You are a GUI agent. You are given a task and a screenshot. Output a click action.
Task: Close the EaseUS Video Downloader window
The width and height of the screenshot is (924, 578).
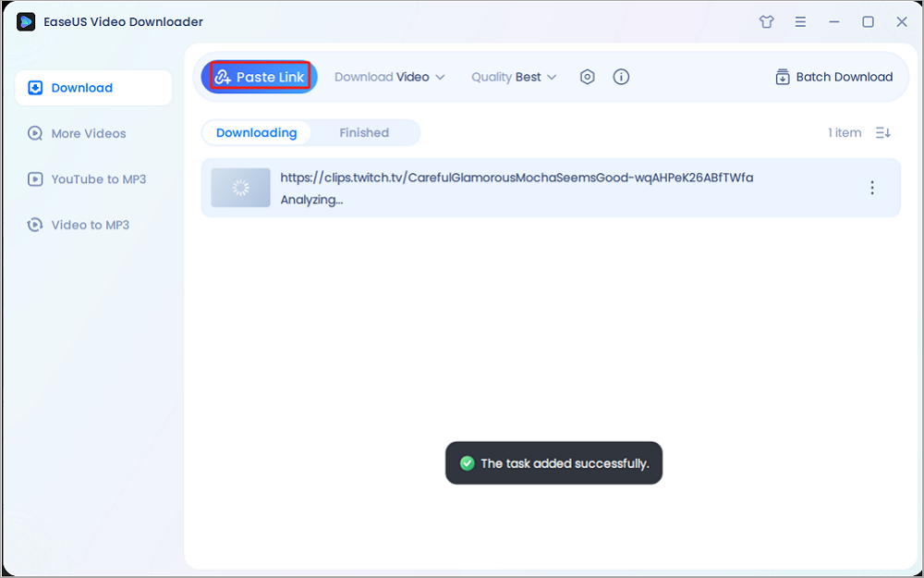(x=902, y=22)
